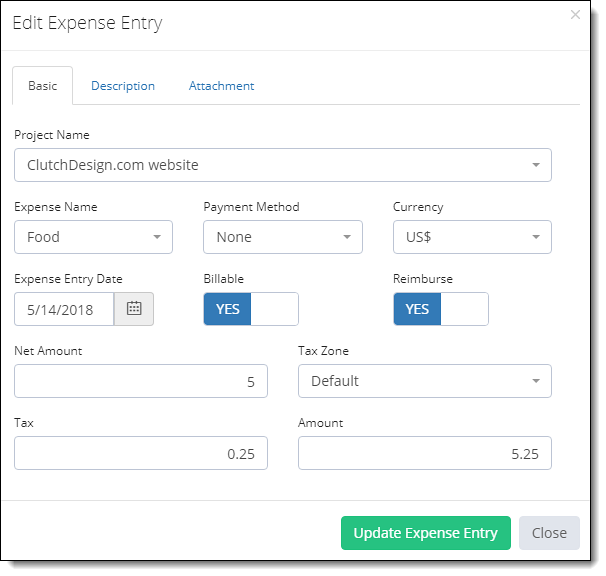Click the Update Expense Entry button
This screenshot has height=576, width=606.
click(426, 533)
